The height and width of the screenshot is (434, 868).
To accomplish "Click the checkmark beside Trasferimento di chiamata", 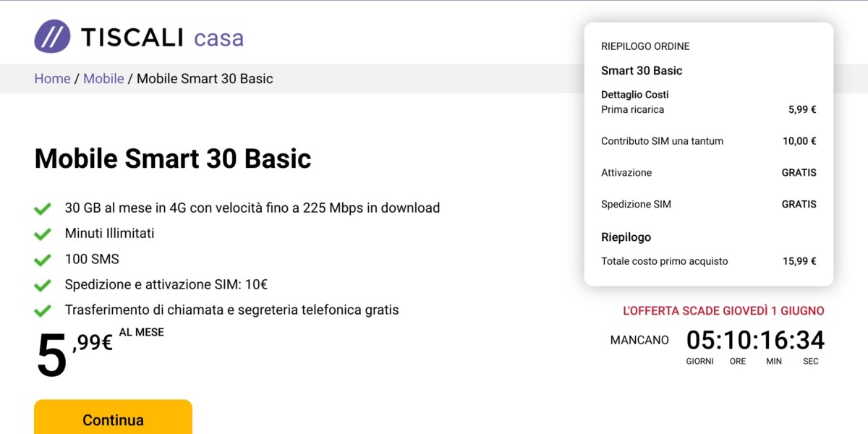I will 43,311.
